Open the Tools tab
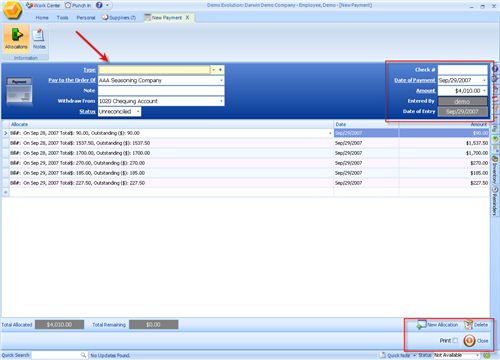The image size is (500, 360). pyautogui.click(x=62, y=18)
